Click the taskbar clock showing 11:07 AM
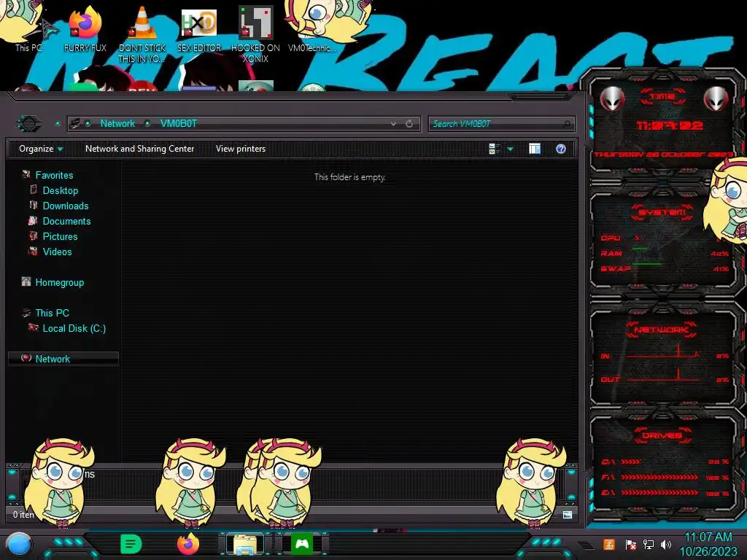The width and height of the screenshot is (747, 560). click(708, 544)
